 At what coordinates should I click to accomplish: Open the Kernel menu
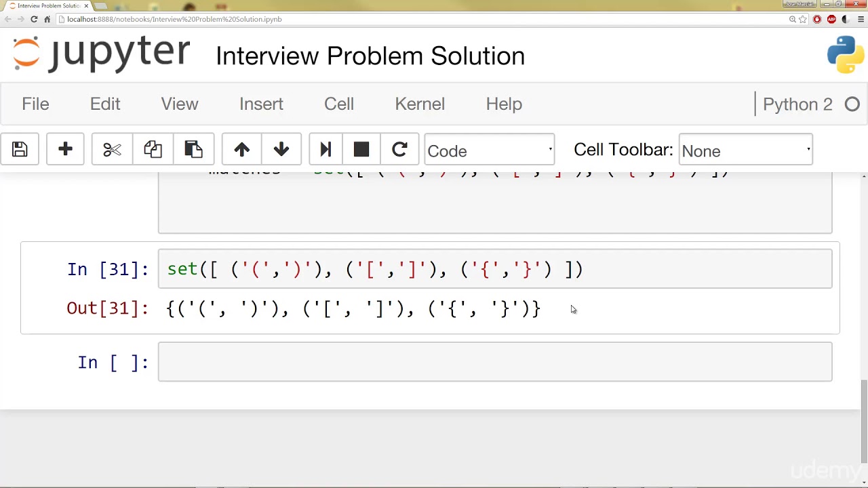pos(420,104)
